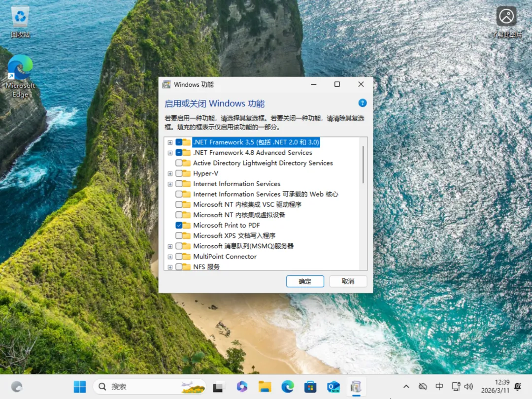
Task: Click the taskbar search box
Action: (x=150, y=387)
